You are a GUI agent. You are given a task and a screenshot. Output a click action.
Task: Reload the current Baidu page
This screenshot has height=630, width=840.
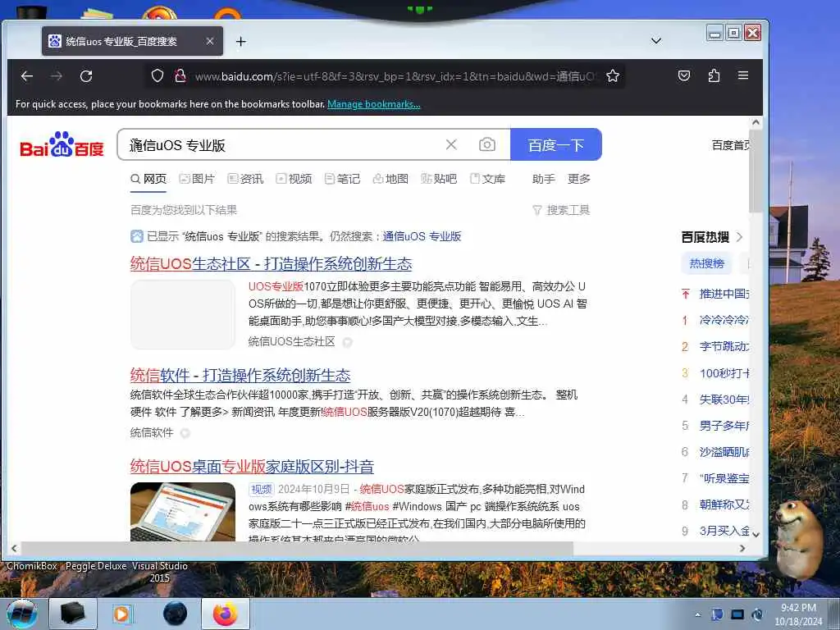[x=86, y=76]
